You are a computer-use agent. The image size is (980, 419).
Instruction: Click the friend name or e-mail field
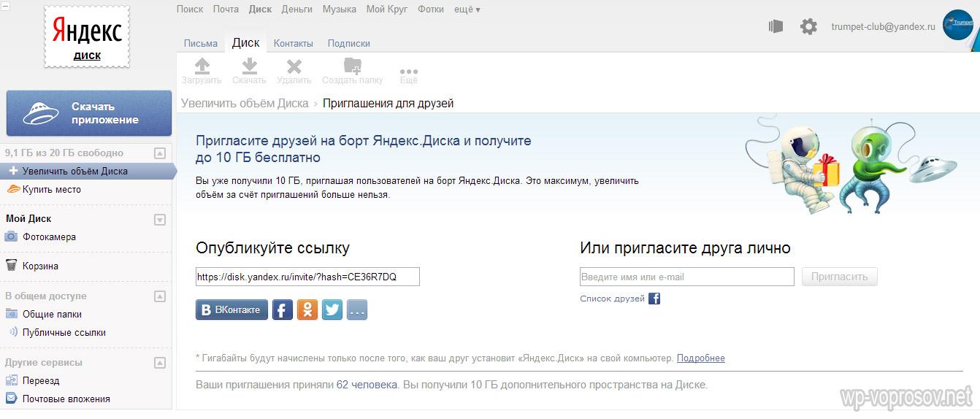(686, 277)
